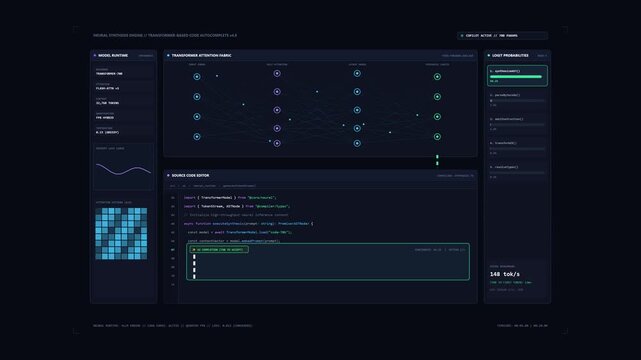Select the third green output node
The height and width of the screenshot is (360, 641).
click(437, 116)
